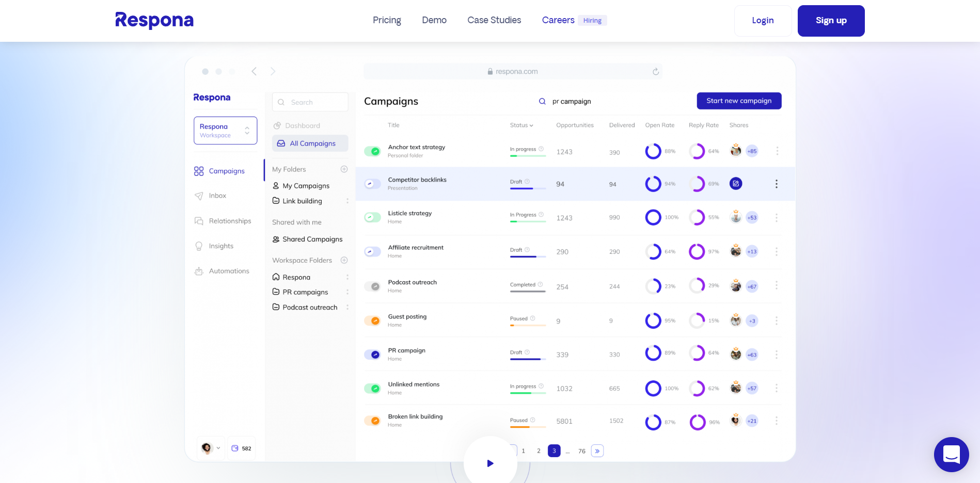Open the Demo link in header

tap(434, 20)
